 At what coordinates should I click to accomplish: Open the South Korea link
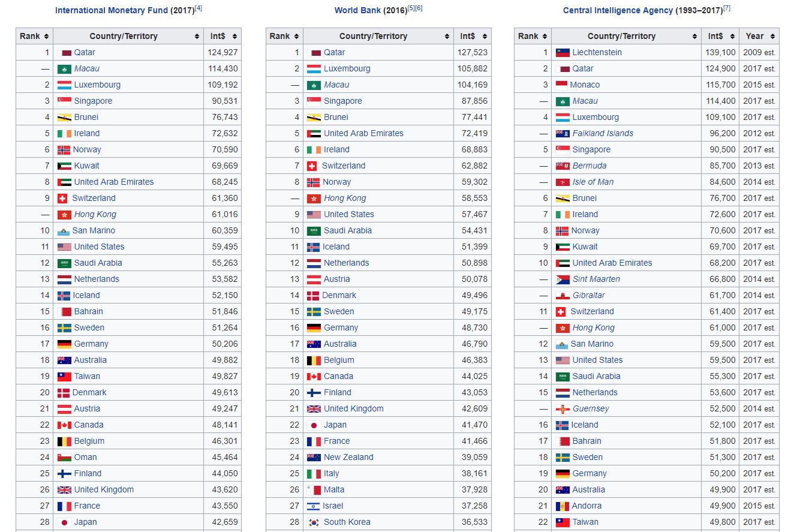click(347, 522)
